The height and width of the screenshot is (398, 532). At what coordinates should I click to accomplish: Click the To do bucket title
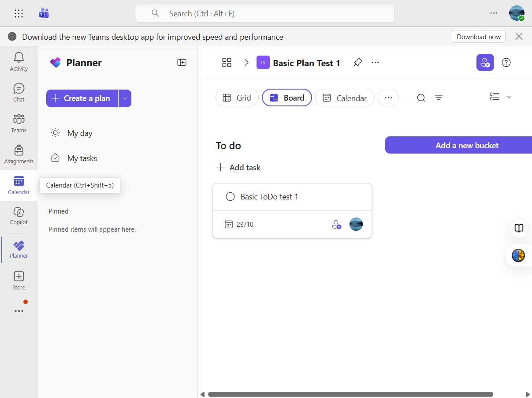tap(228, 146)
